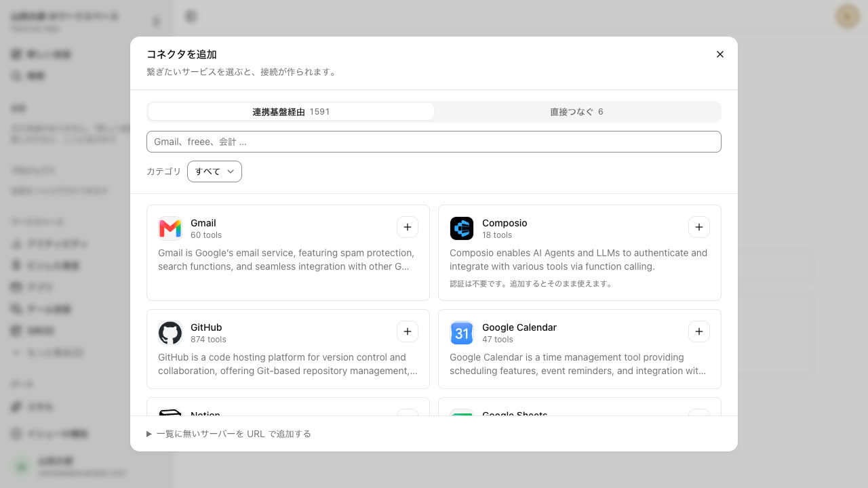Click the "47 tools" label
This screenshot has width=868, height=488.
(498, 340)
